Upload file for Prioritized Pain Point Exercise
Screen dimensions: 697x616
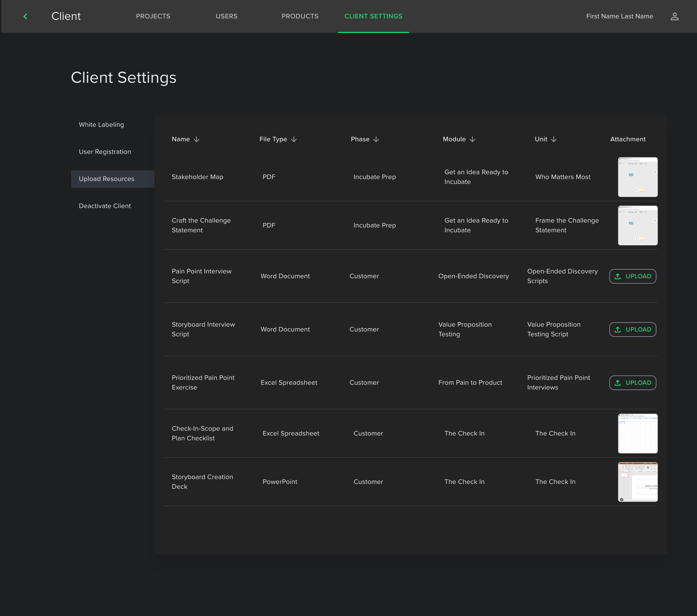click(x=633, y=382)
